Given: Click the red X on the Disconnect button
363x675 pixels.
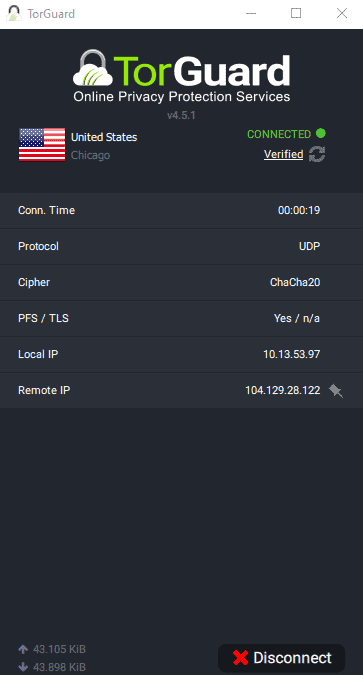Looking at the screenshot, I should pyautogui.click(x=240, y=657).
